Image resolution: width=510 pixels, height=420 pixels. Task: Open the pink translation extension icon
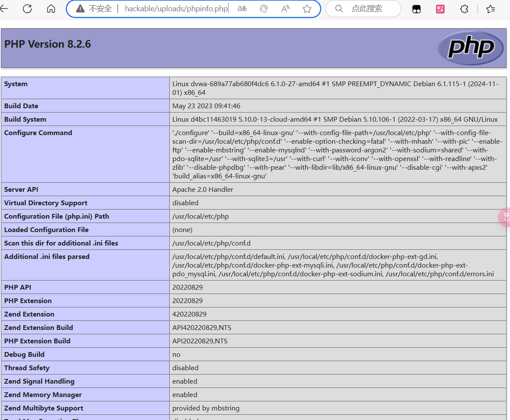click(x=440, y=9)
